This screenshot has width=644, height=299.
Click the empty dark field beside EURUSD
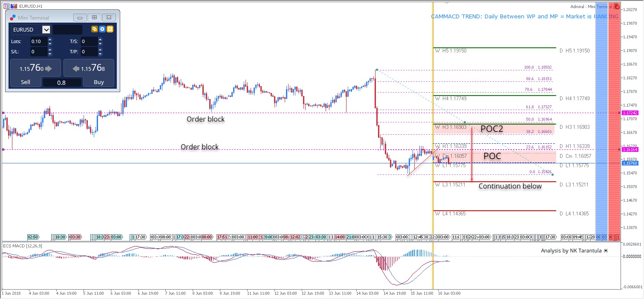[67, 29]
